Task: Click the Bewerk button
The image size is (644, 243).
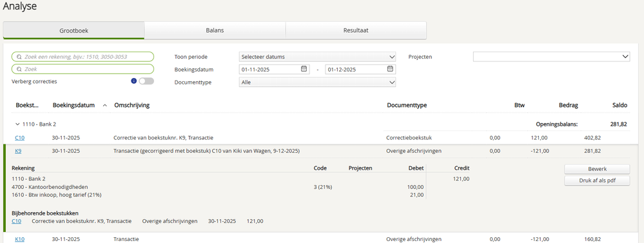Action: 597,169
